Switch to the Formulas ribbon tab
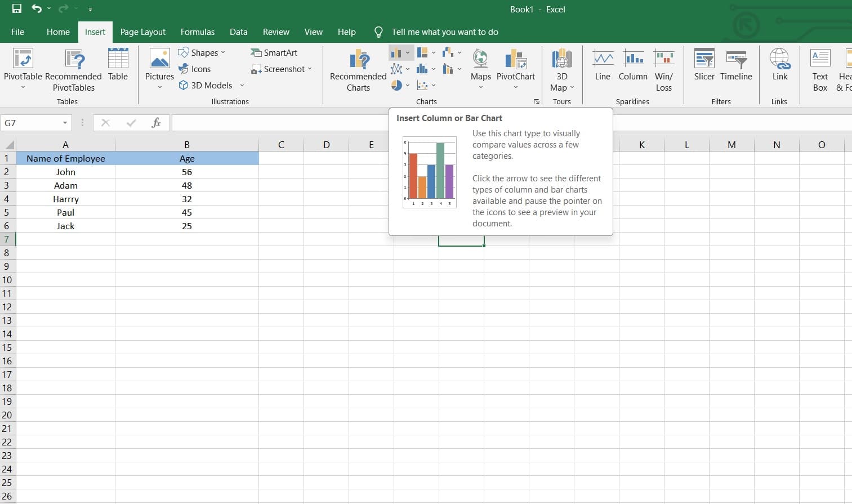The image size is (852, 504). (x=198, y=32)
